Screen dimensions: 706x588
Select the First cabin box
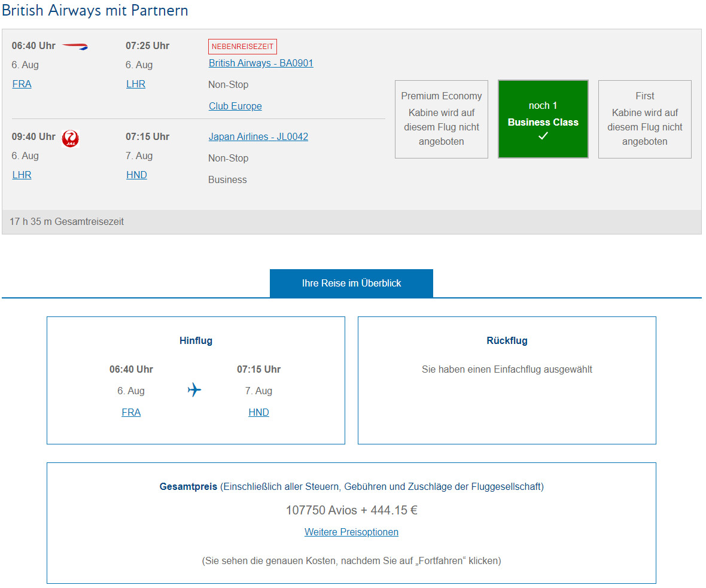tap(645, 119)
